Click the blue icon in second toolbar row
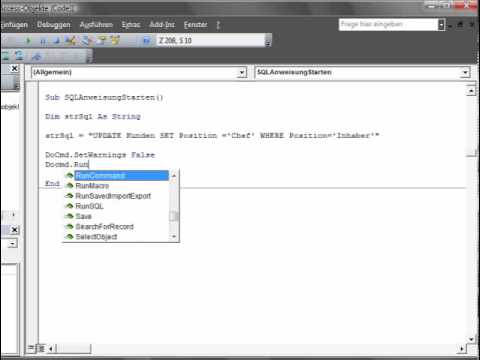Screen dimensions: 480x360 [36, 56]
